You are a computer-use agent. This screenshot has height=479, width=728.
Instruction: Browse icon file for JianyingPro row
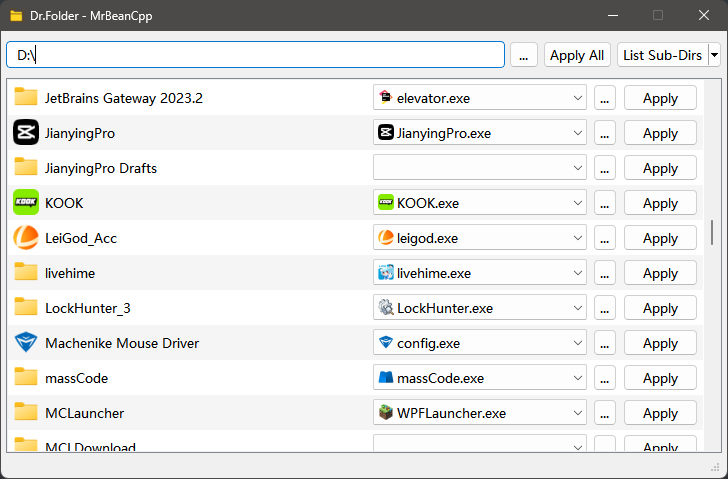pyautogui.click(x=604, y=133)
